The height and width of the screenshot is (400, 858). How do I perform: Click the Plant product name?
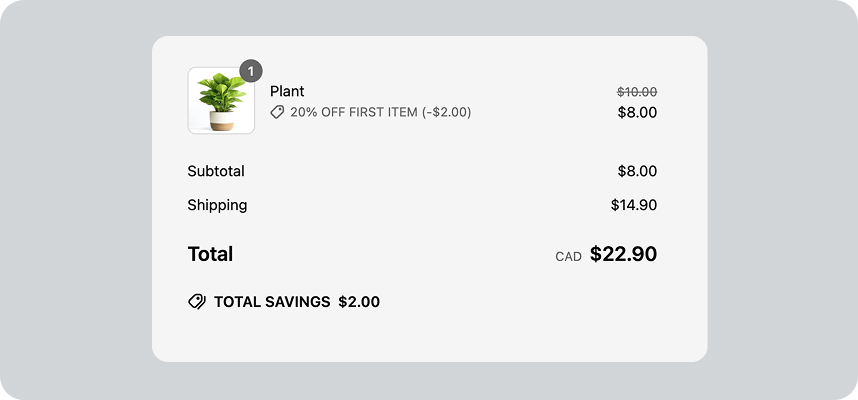(x=287, y=91)
